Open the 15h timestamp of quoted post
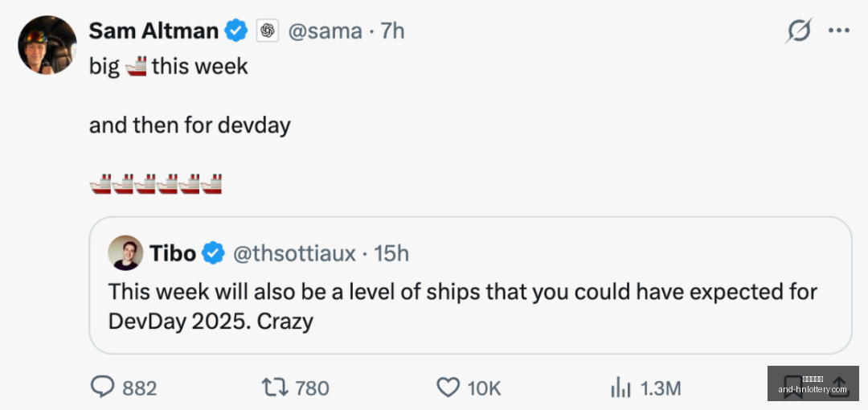The width and height of the screenshot is (868, 410). [x=391, y=253]
